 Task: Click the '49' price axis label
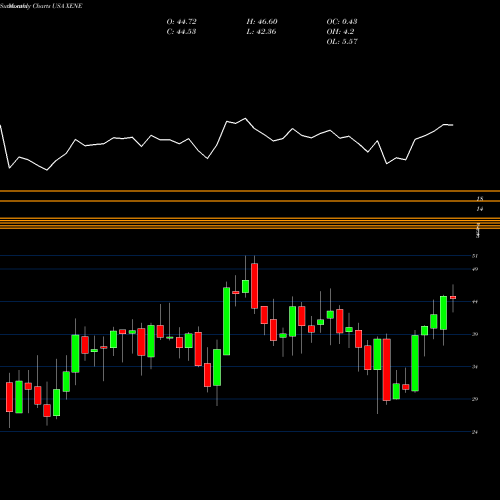(475, 269)
